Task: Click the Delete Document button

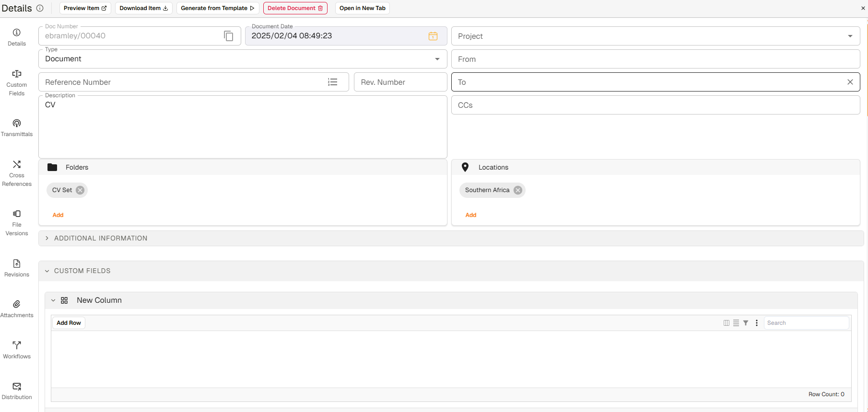Action: (295, 8)
